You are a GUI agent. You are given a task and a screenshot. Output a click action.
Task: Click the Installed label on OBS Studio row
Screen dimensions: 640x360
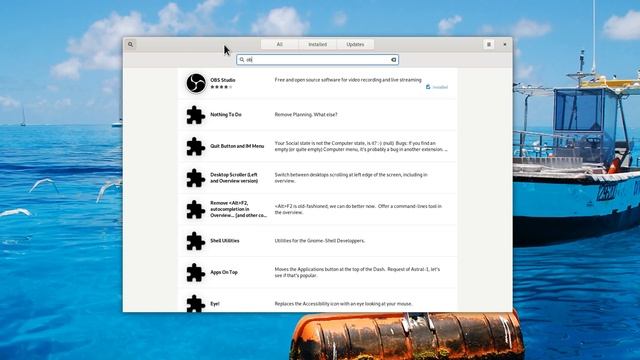[x=440, y=87]
